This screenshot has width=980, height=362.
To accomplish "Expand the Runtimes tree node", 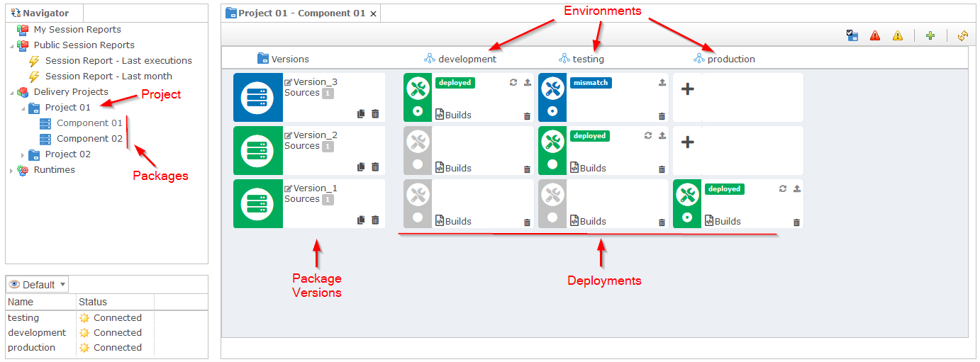I will click(x=11, y=170).
